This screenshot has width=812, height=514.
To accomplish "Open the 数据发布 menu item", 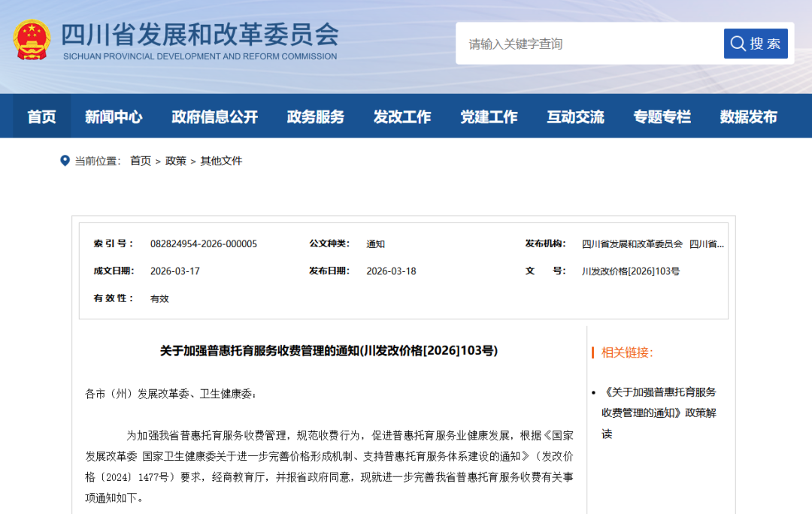I will [x=748, y=116].
